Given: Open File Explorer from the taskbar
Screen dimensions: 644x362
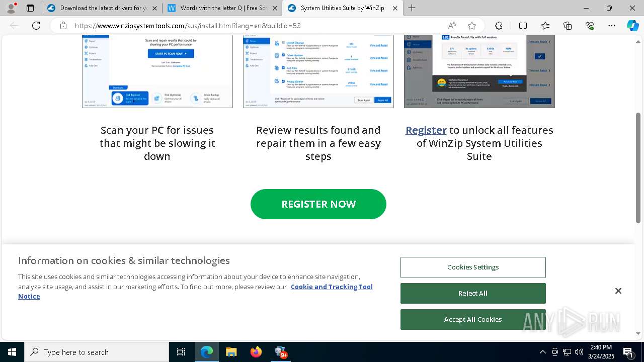Looking at the screenshot, I should pos(231,352).
